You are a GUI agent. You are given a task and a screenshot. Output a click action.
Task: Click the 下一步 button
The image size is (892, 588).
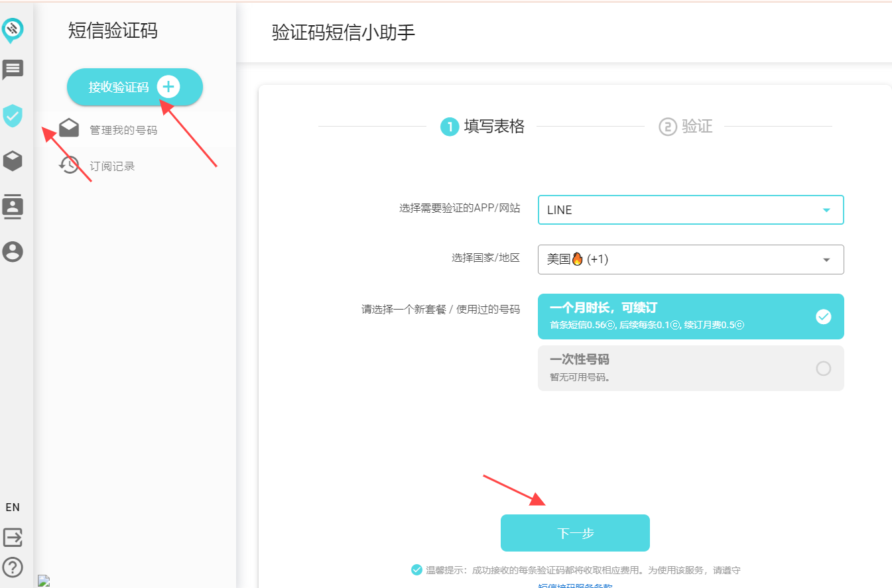575,533
